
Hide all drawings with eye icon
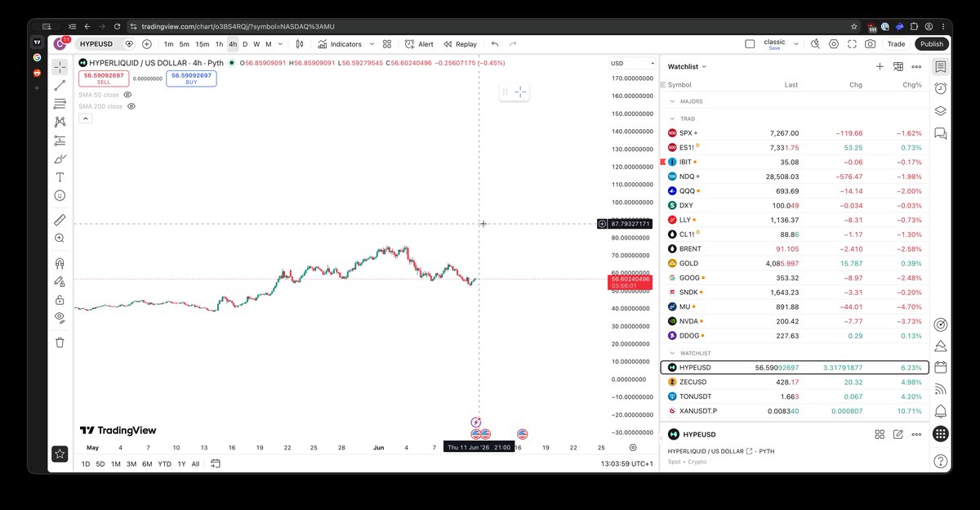[x=60, y=317]
